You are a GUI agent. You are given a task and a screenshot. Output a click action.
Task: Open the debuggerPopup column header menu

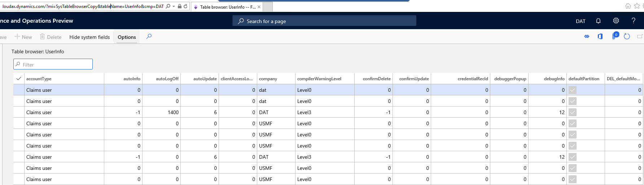[509, 79]
